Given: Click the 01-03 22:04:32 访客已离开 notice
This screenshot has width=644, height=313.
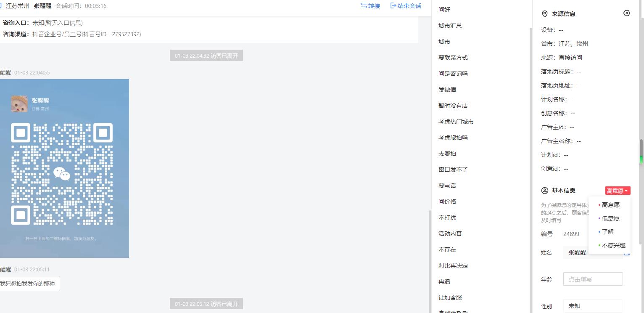Looking at the screenshot, I should pos(206,56).
